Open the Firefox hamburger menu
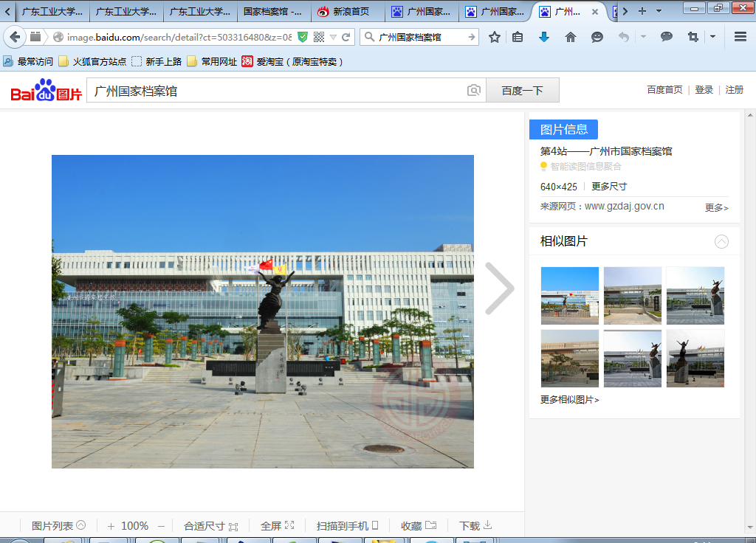The width and height of the screenshot is (756, 543). pos(740,37)
